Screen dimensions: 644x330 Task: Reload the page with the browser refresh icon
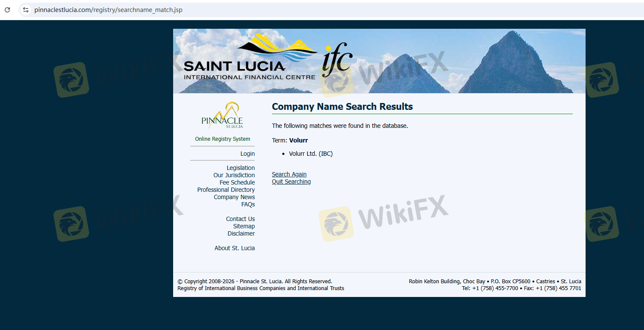click(x=7, y=9)
